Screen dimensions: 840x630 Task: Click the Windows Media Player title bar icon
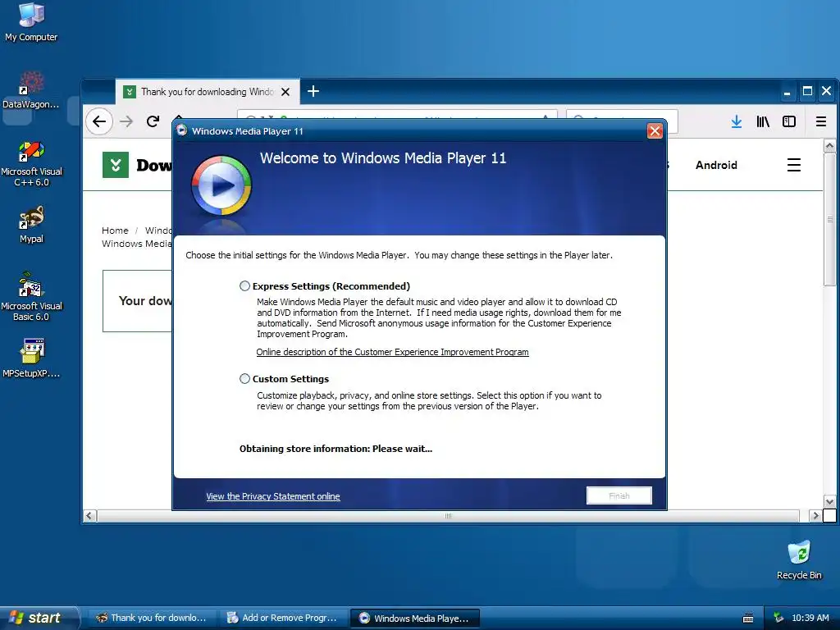(182, 130)
